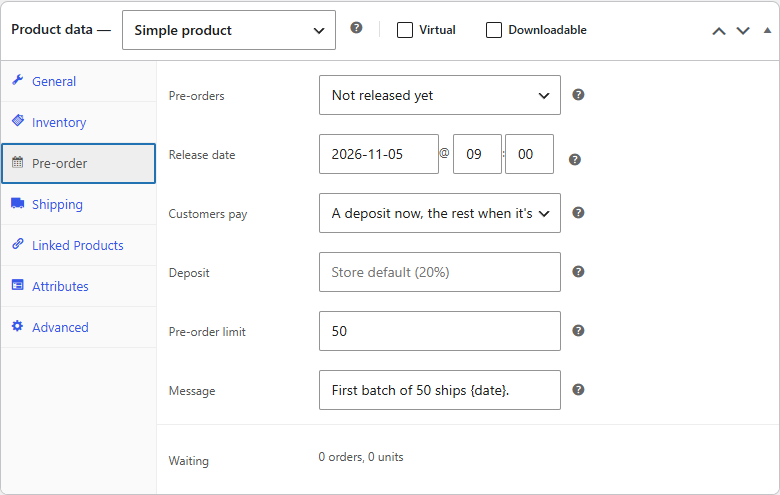Open the Customers pay dropdown

[x=440, y=213]
